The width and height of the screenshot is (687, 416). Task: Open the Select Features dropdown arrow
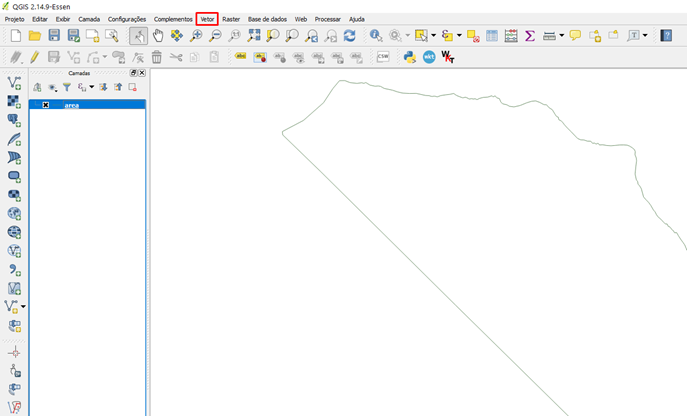(x=433, y=36)
